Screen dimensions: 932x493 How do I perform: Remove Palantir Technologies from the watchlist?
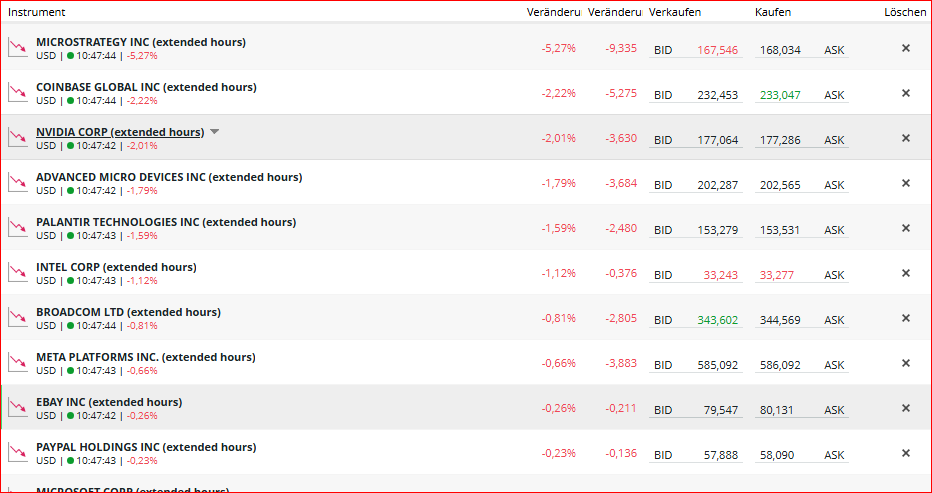906,228
